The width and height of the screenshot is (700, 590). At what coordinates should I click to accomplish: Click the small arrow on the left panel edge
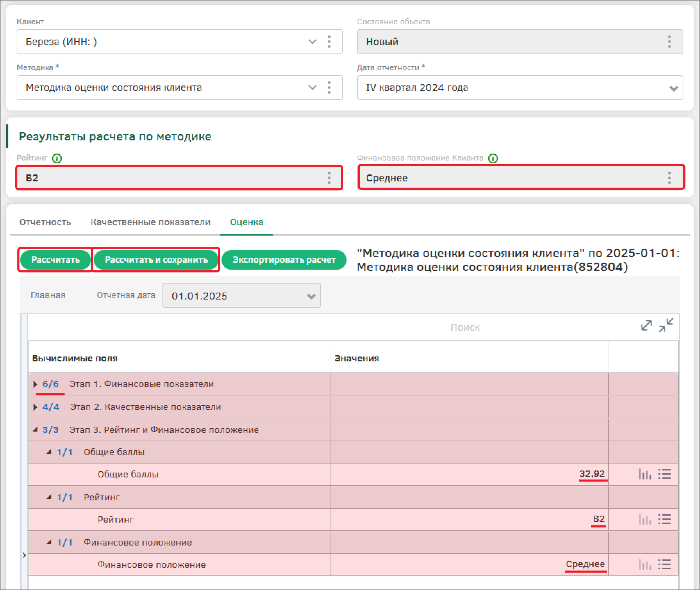click(x=24, y=555)
